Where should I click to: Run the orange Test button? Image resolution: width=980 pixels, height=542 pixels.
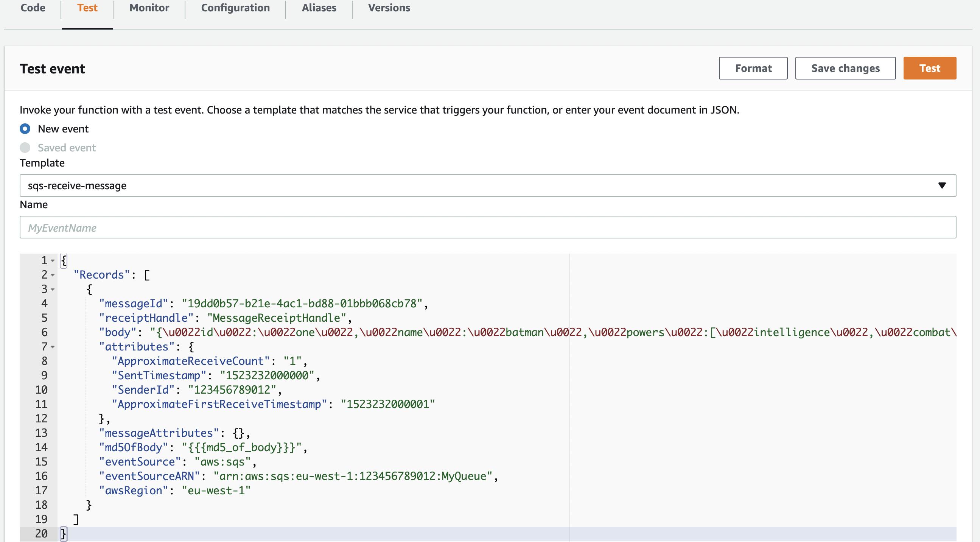(929, 68)
